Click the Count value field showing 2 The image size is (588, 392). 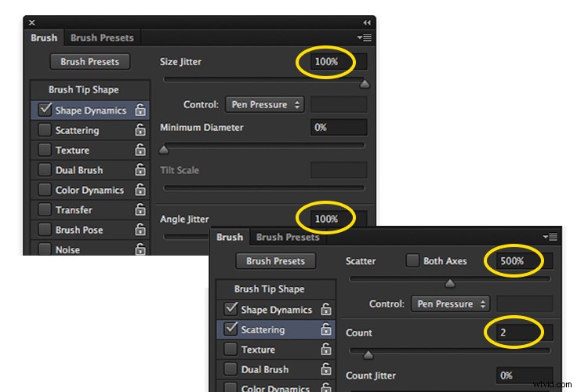coord(524,332)
